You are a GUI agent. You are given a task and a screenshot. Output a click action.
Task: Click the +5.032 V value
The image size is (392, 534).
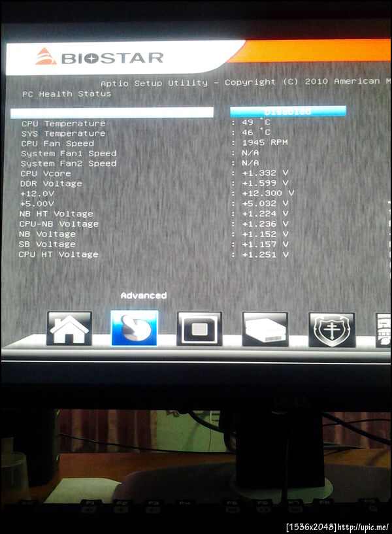265,203
